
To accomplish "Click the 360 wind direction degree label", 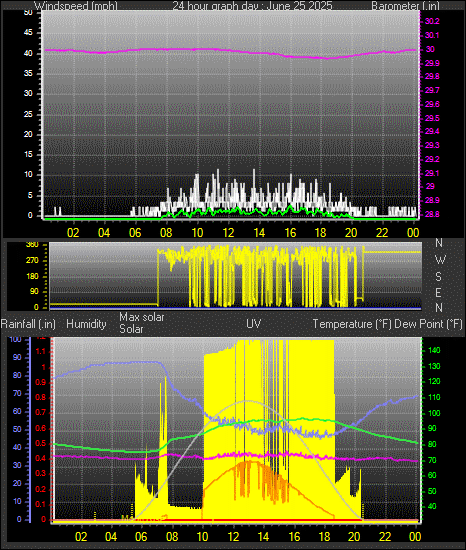I will point(32,245).
